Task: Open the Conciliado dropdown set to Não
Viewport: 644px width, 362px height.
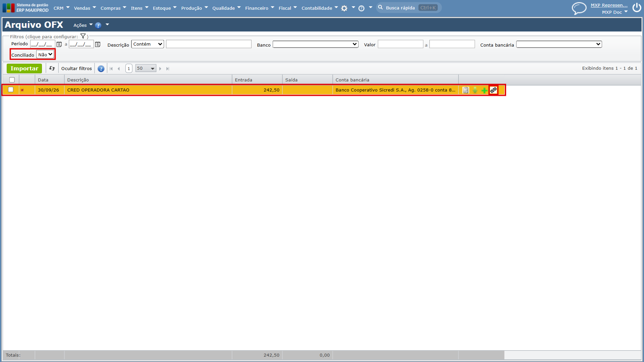Action: click(45, 55)
